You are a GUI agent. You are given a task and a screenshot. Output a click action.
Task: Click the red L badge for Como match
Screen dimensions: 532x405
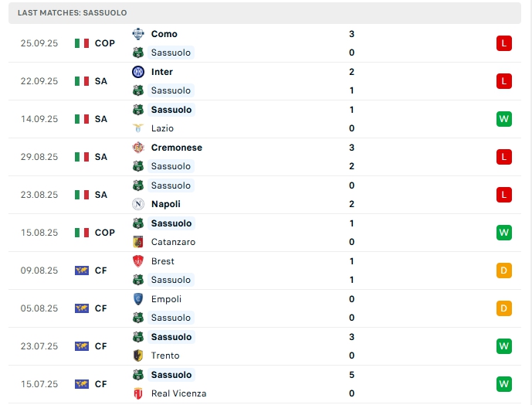click(504, 43)
